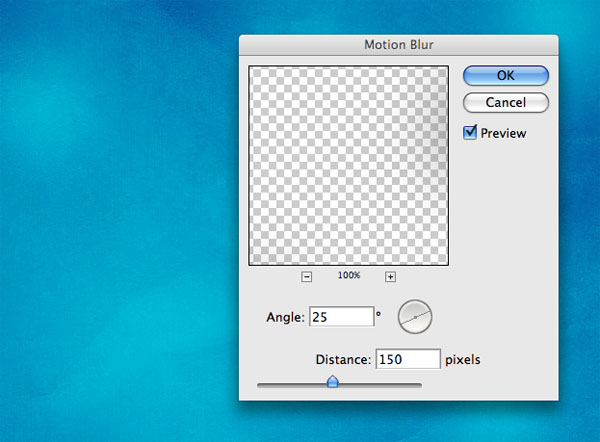Viewport: 600px width, 442px height.
Task: Click the circular angle dial control
Action: [x=415, y=317]
